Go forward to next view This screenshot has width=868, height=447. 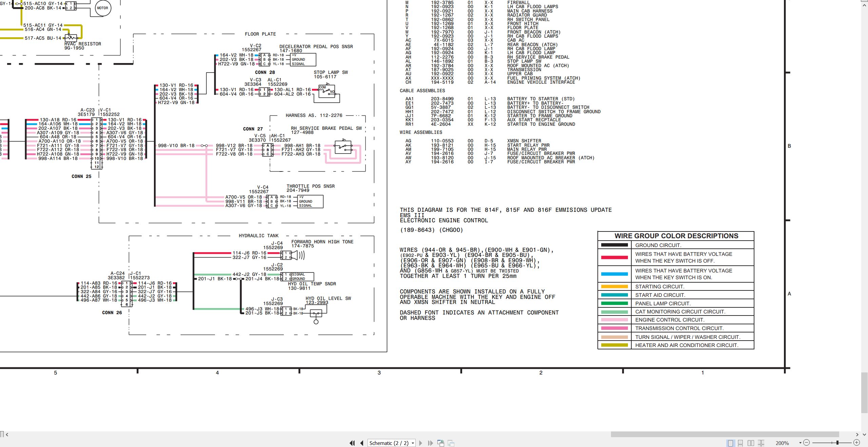[451, 443]
